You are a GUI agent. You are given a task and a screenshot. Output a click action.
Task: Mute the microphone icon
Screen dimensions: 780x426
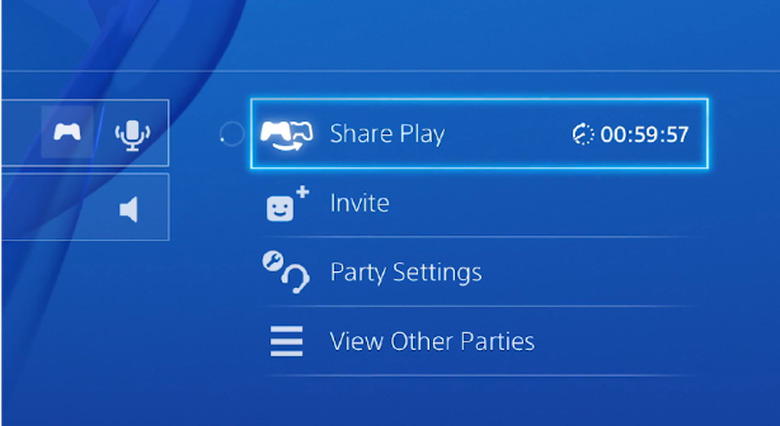pos(132,135)
